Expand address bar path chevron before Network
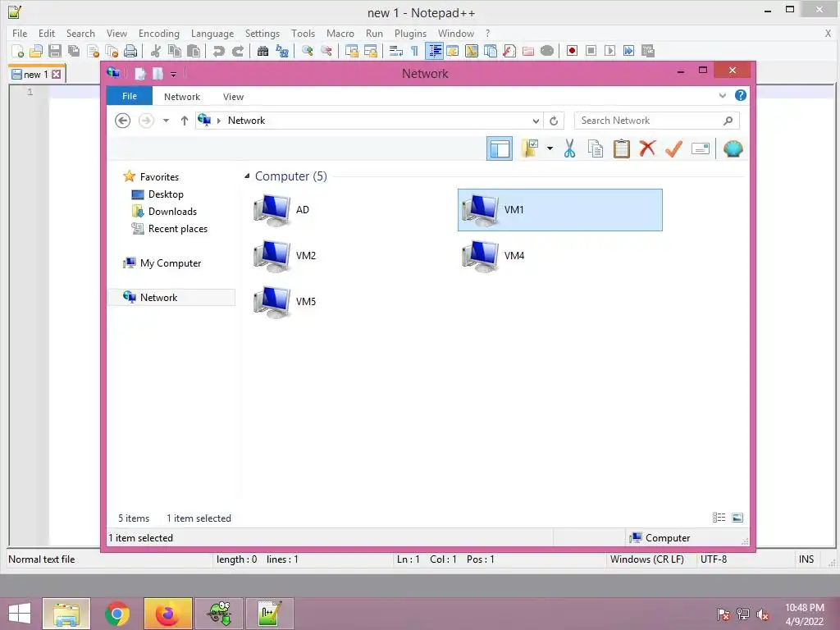 pyautogui.click(x=218, y=121)
